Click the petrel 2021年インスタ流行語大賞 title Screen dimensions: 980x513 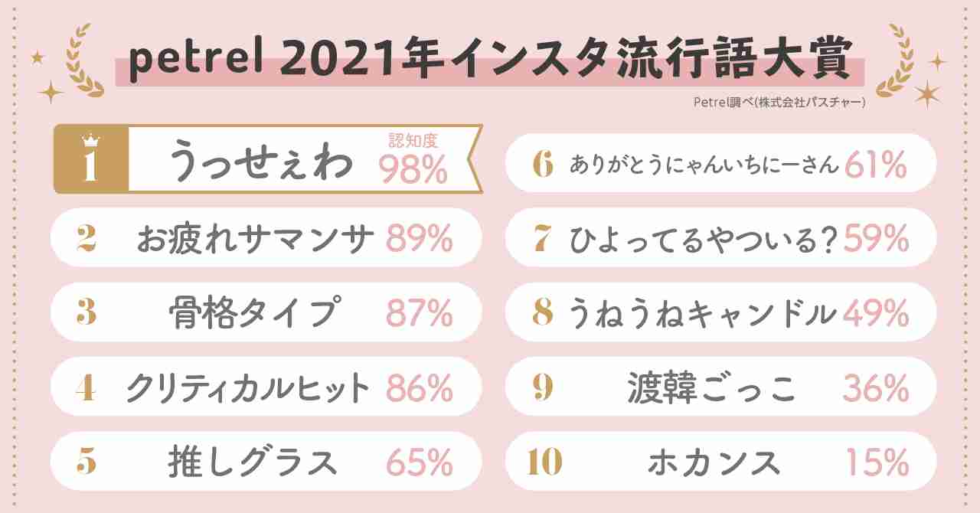[x=490, y=61]
